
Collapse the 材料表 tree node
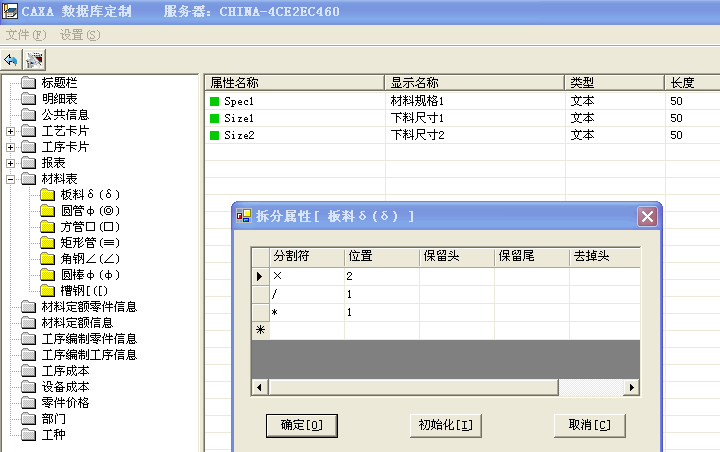coord(10,179)
